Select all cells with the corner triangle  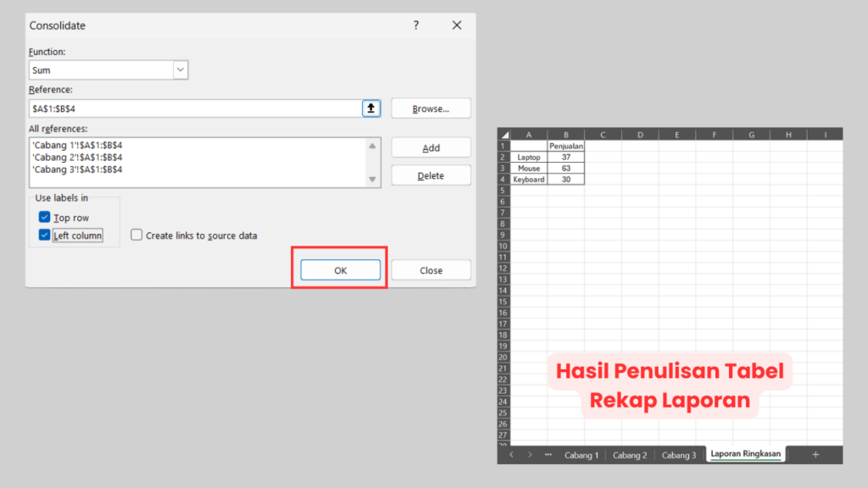(504, 134)
